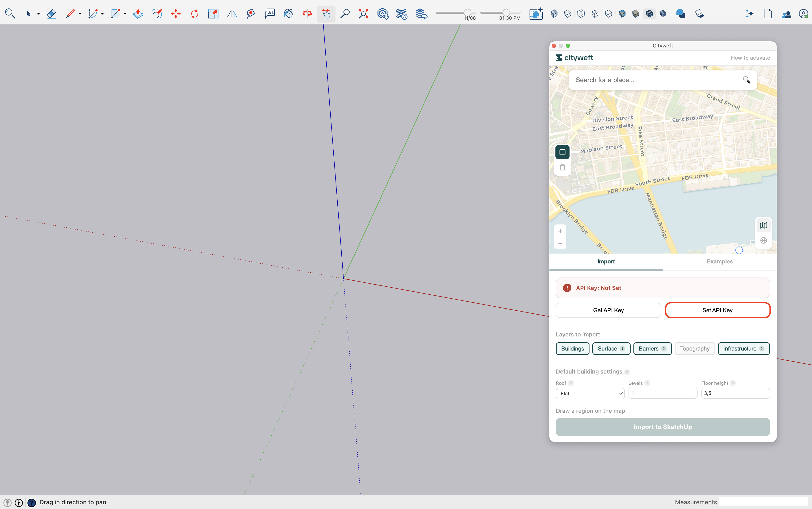Click the shadow time-of-day slider handle

pyautogui.click(x=506, y=13)
